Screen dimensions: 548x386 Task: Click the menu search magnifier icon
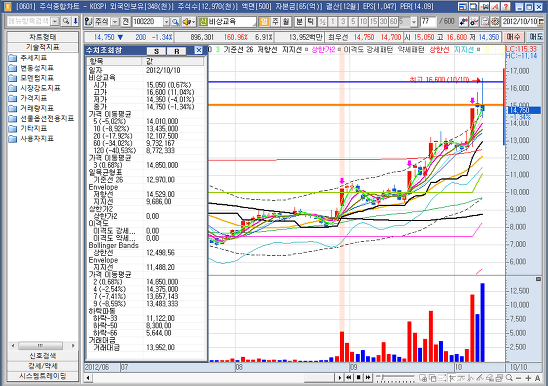66,22
